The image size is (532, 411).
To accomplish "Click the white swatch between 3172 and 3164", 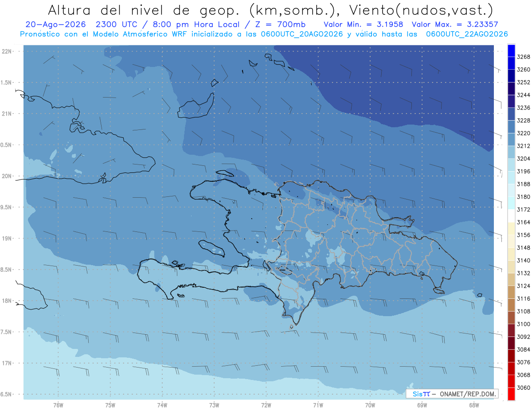I will click(x=511, y=215).
